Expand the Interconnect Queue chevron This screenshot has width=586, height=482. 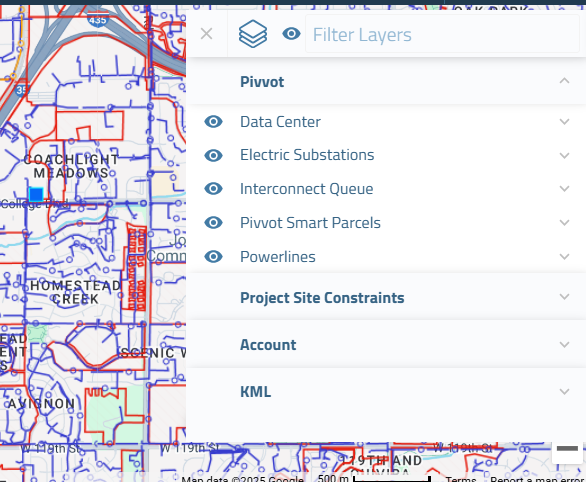(564, 189)
